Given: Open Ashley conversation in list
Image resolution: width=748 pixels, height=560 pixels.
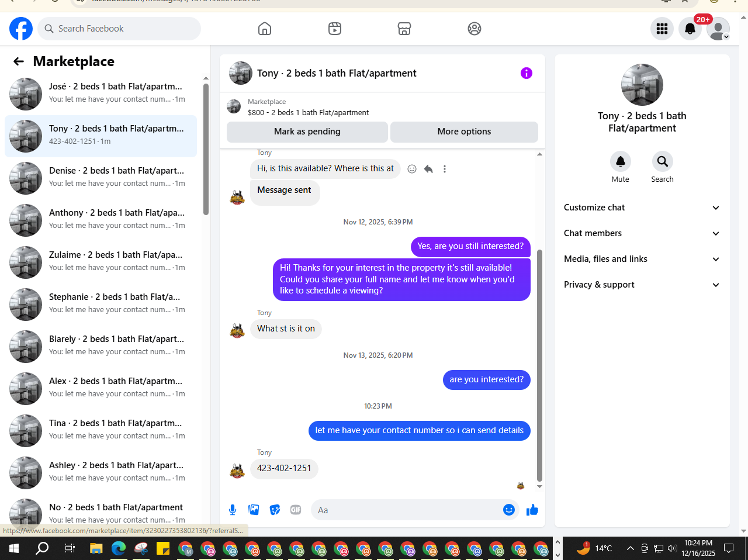Looking at the screenshot, I should (x=101, y=473).
